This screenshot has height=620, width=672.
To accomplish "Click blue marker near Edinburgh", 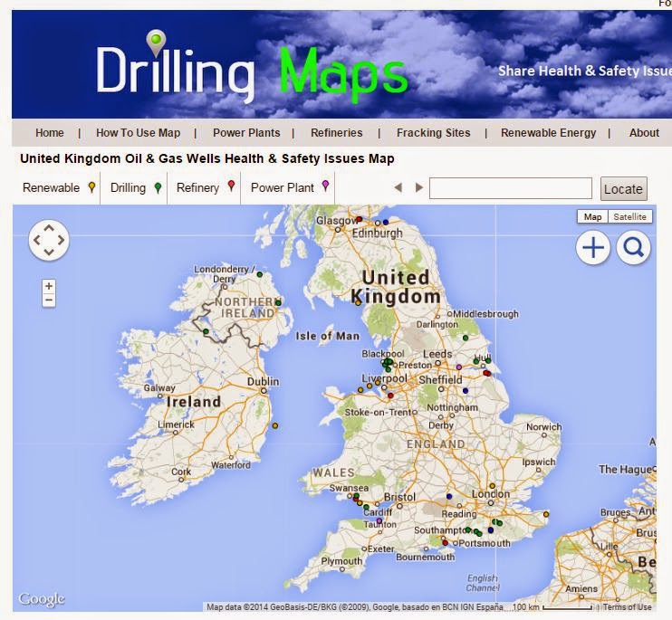I will pyautogui.click(x=385, y=223).
